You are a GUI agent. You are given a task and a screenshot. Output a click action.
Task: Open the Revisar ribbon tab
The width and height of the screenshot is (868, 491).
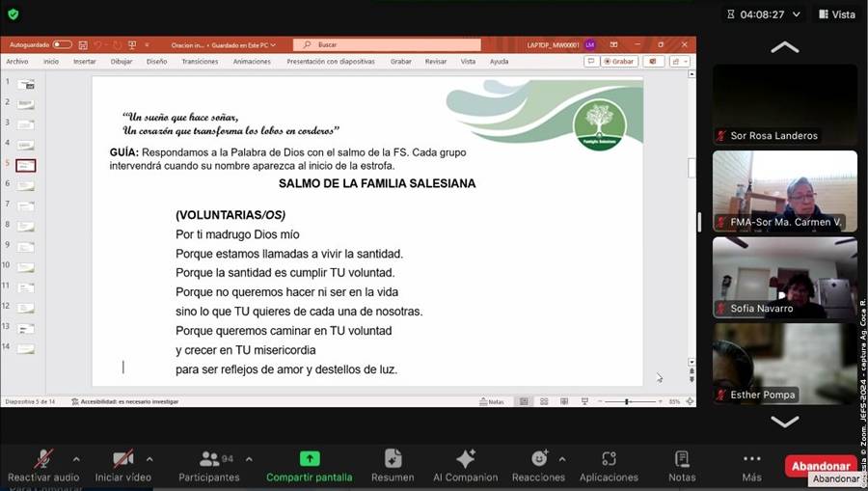(x=436, y=62)
